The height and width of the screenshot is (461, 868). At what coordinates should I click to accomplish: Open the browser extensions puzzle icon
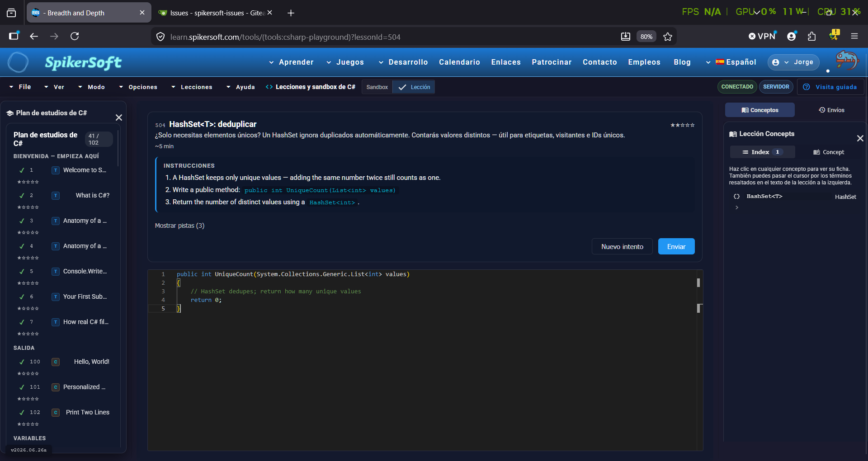coord(812,36)
